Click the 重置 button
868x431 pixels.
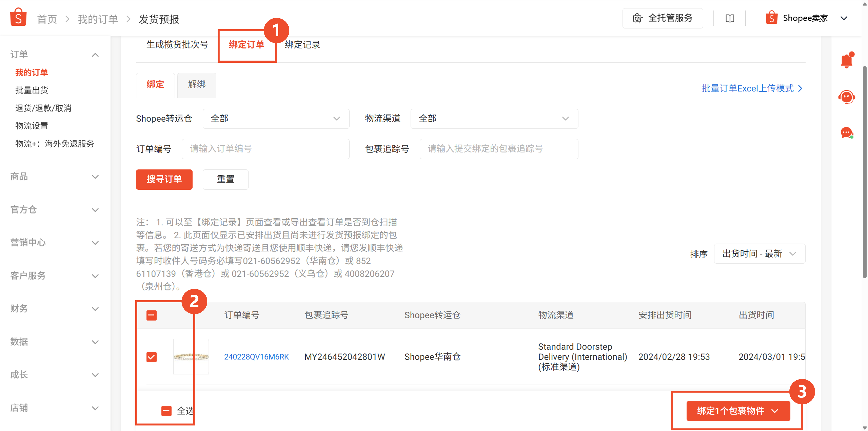(225, 180)
